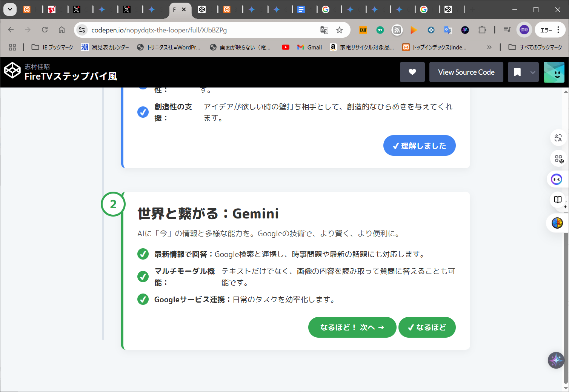This screenshot has width=569, height=392.
Task: Love this pen with the heart button
Action: point(412,72)
